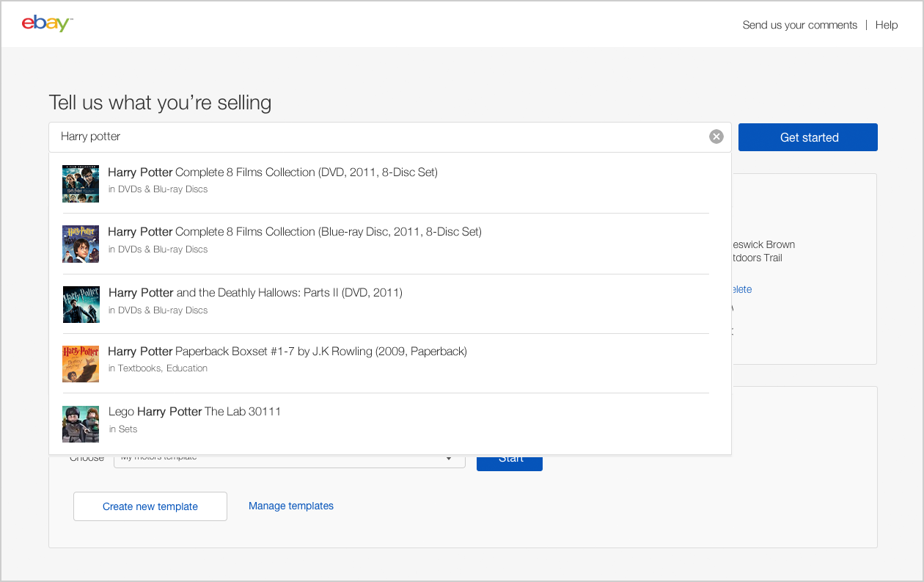Click 'in Textbooks, Education' category text
Image resolution: width=924 pixels, height=582 pixels.
click(158, 368)
